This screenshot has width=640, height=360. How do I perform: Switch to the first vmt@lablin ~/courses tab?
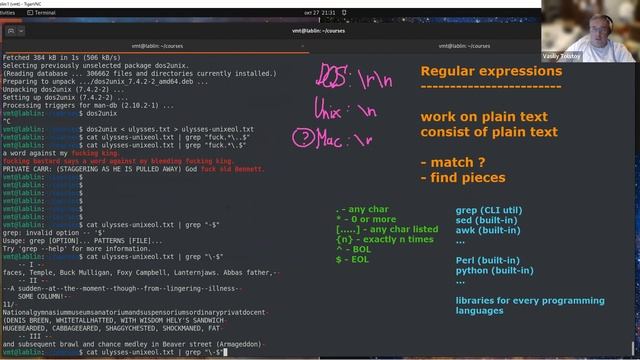[x=157, y=46]
